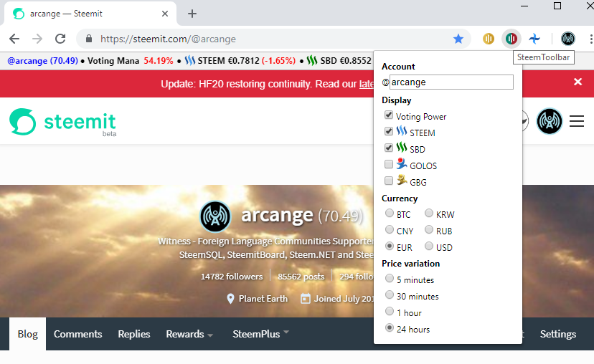Click the Steemit logo
This screenshot has width=594, height=364.
pyautogui.click(x=63, y=122)
